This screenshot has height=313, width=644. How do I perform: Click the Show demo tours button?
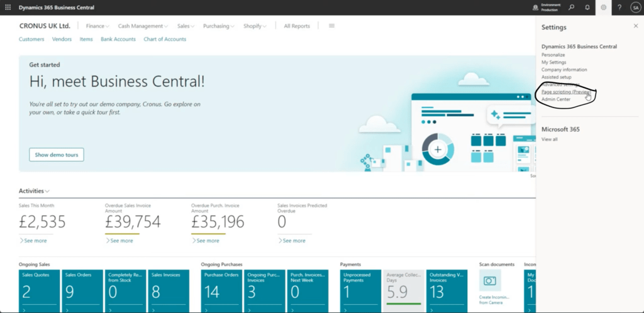click(57, 155)
